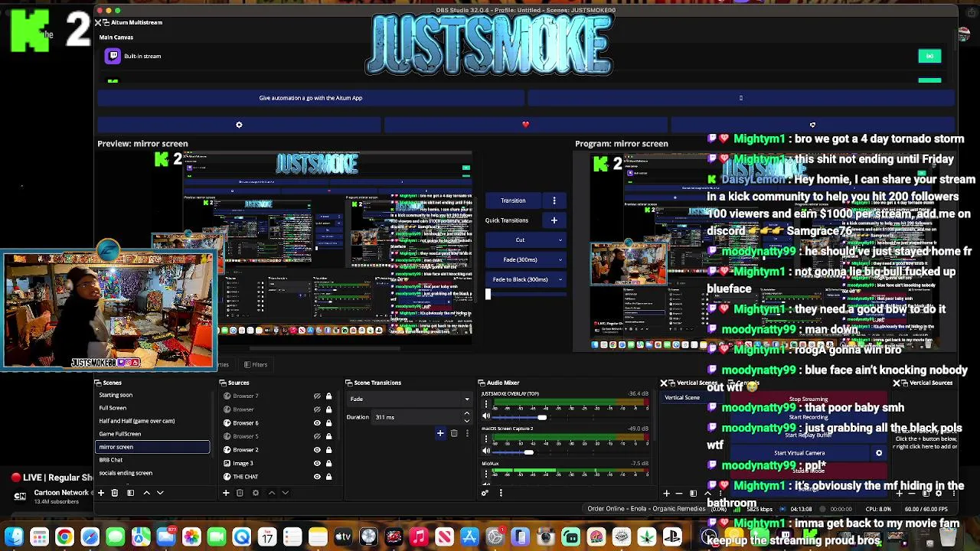Open Virtual Camera settings gear icon

point(879,453)
